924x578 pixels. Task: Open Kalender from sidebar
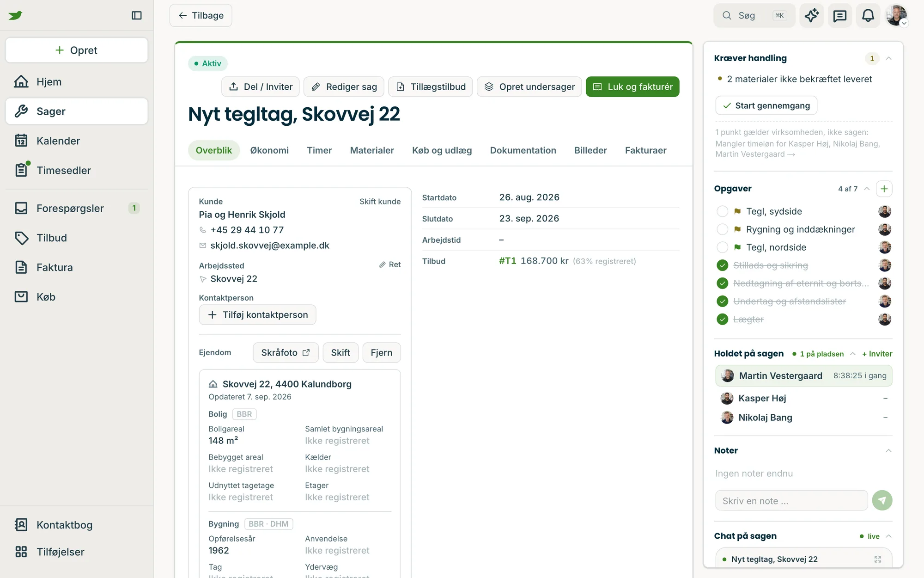click(x=77, y=141)
